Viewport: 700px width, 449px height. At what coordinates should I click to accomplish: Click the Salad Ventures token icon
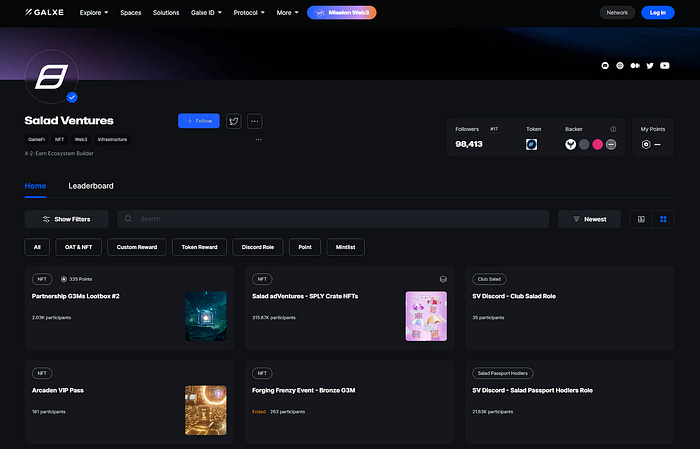click(531, 144)
